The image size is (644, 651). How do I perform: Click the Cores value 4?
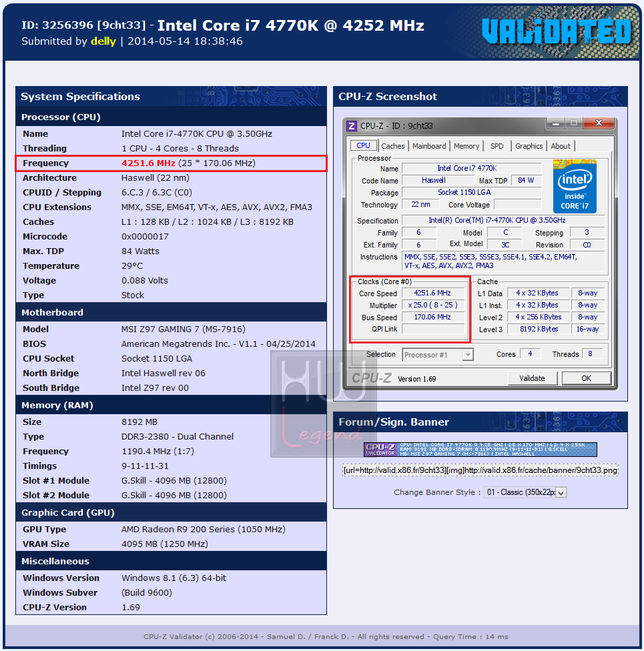pos(530,354)
